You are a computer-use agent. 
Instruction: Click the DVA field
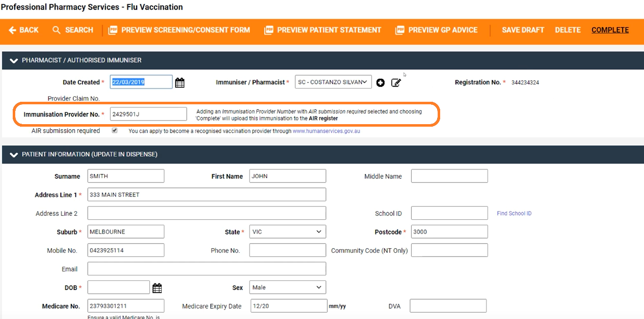click(x=448, y=306)
